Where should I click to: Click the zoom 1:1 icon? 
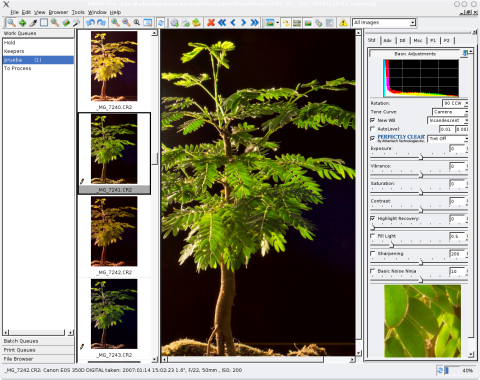tap(137, 23)
